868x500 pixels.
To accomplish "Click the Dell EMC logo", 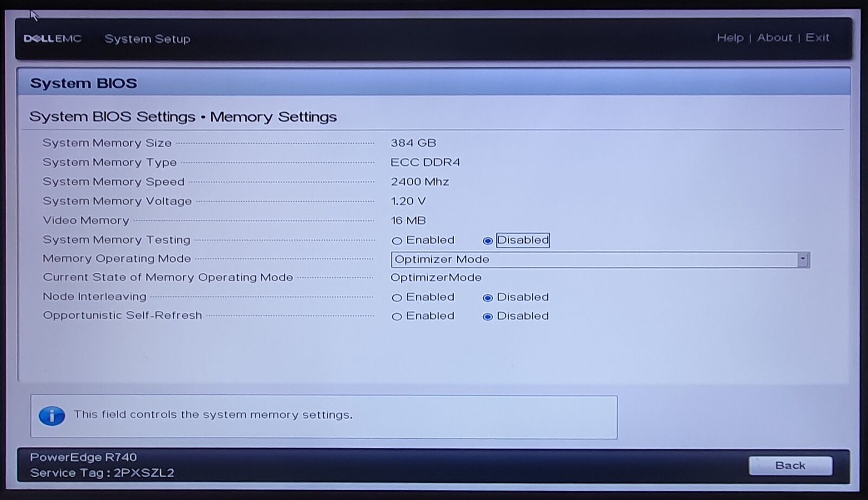I will (53, 39).
